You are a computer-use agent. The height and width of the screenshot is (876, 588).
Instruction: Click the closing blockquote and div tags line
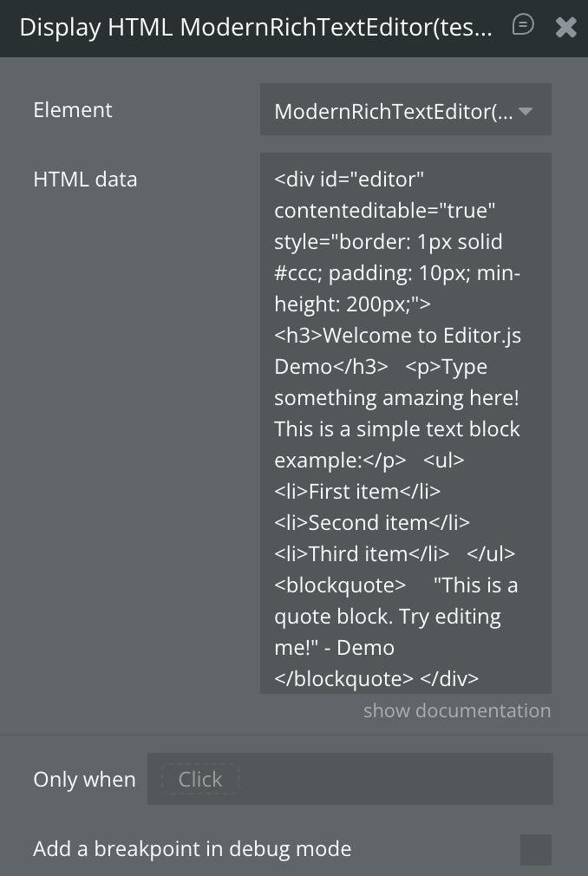(x=376, y=678)
